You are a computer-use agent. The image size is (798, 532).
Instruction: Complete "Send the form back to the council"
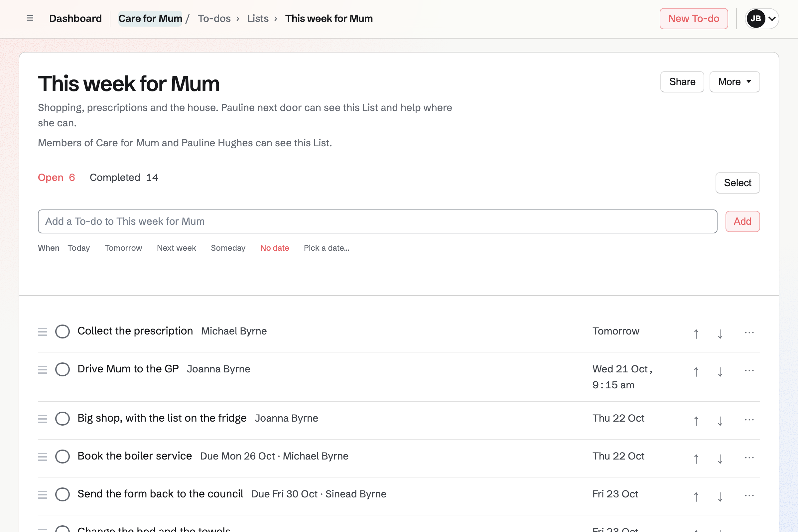click(63, 495)
